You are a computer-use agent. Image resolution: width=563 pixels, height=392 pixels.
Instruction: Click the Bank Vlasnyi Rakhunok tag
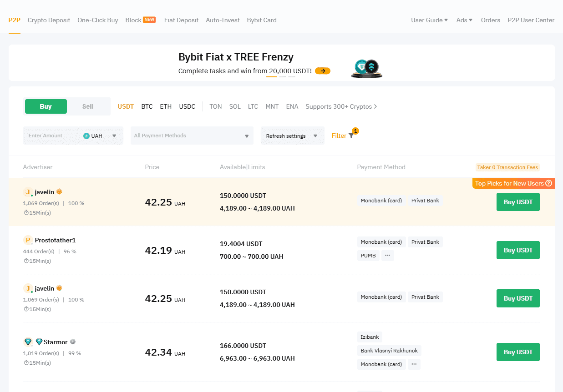389,351
